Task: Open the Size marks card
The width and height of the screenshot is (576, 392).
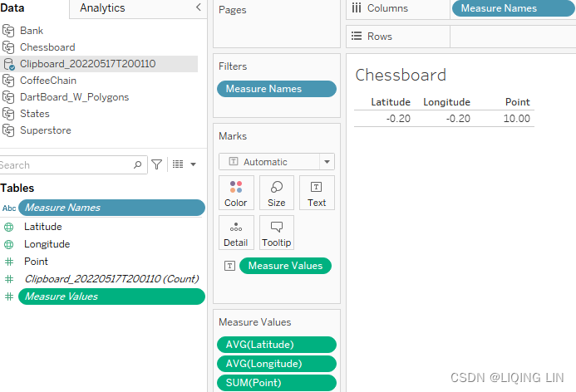Action: coord(277,193)
